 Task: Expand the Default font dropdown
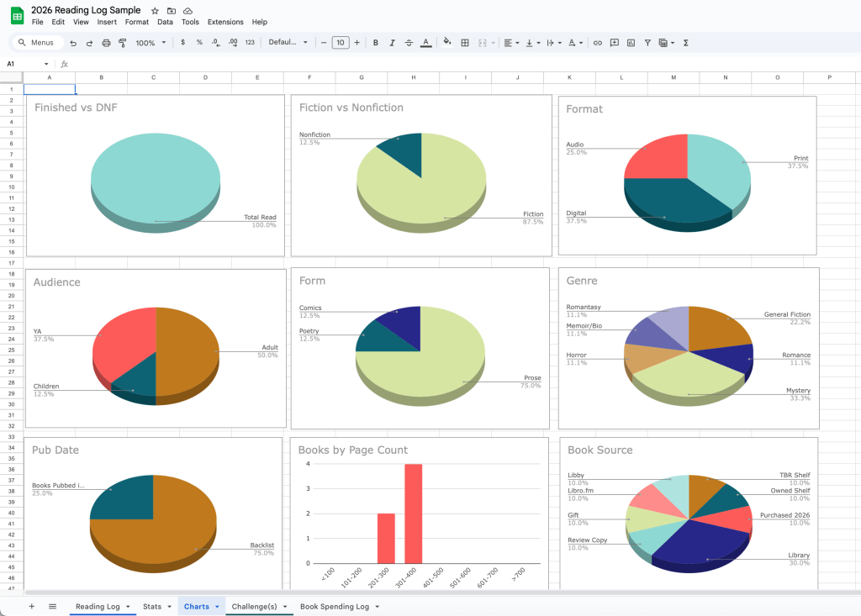click(x=288, y=43)
